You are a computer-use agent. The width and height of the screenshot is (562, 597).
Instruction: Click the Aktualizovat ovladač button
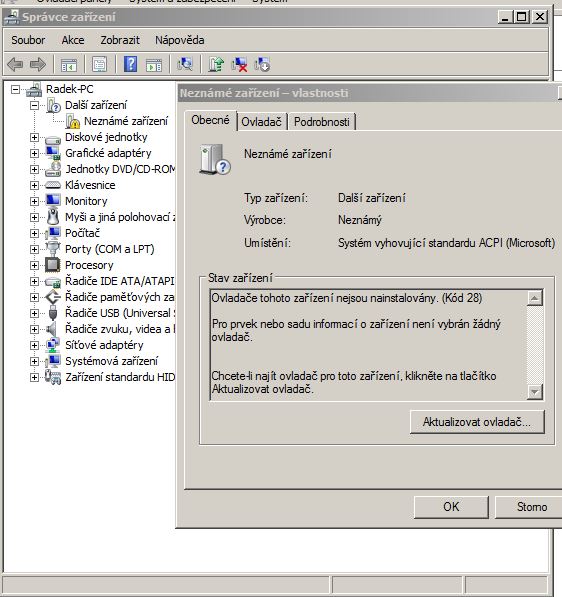tap(477, 422)
